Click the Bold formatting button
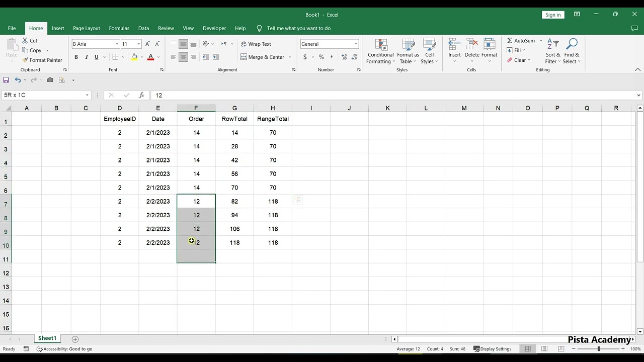 click(x=76, y=57)
